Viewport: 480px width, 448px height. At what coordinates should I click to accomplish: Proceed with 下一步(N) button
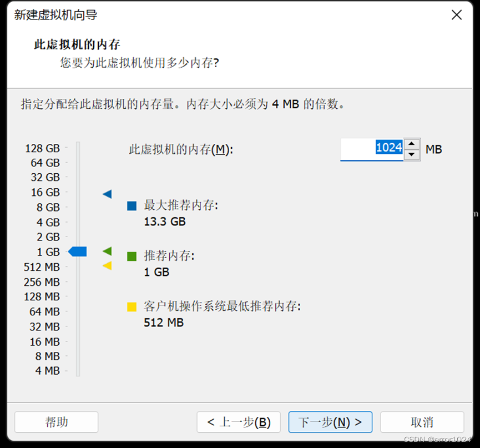pos(330,422)
